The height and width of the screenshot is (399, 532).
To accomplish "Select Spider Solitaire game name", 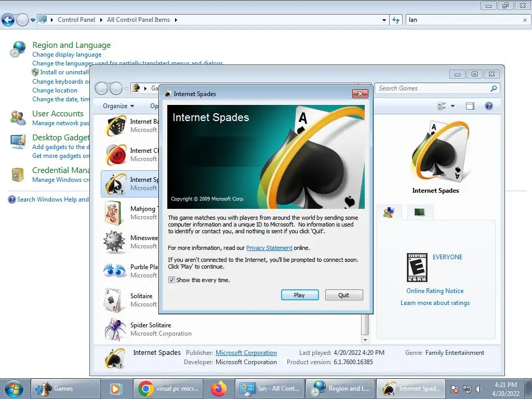I will (151, 325).
